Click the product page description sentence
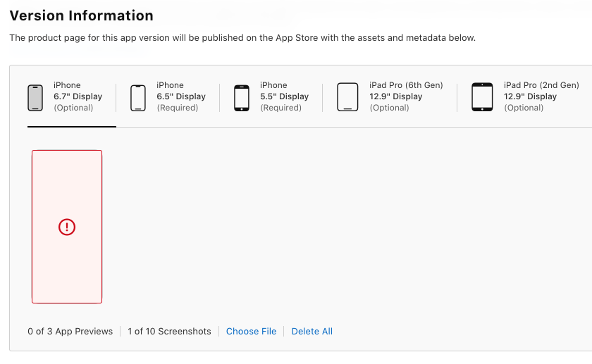Screen dimensions: 592x364 (x=242, y=37)
